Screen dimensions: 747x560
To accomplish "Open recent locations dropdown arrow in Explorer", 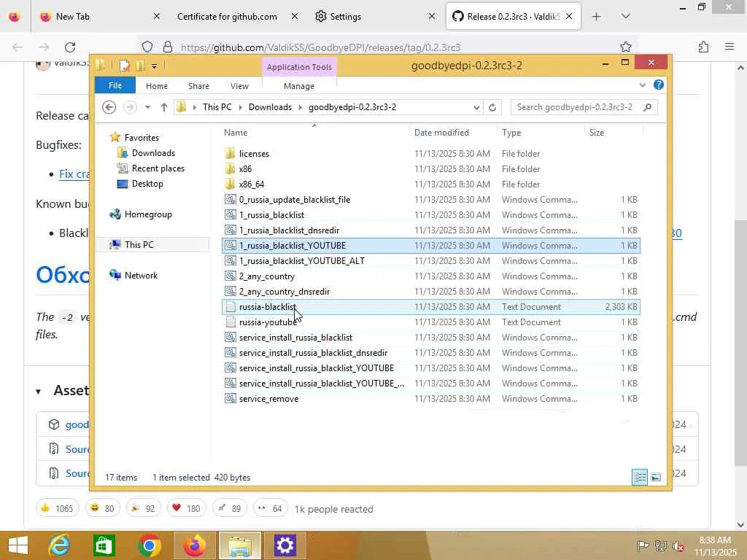I will (147, 107).
